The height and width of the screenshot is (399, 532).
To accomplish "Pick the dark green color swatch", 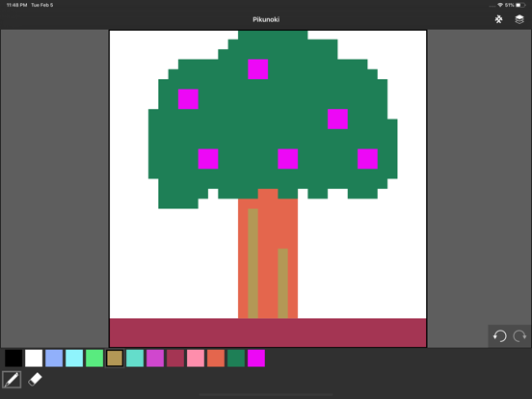I will (x=236, y=359).
